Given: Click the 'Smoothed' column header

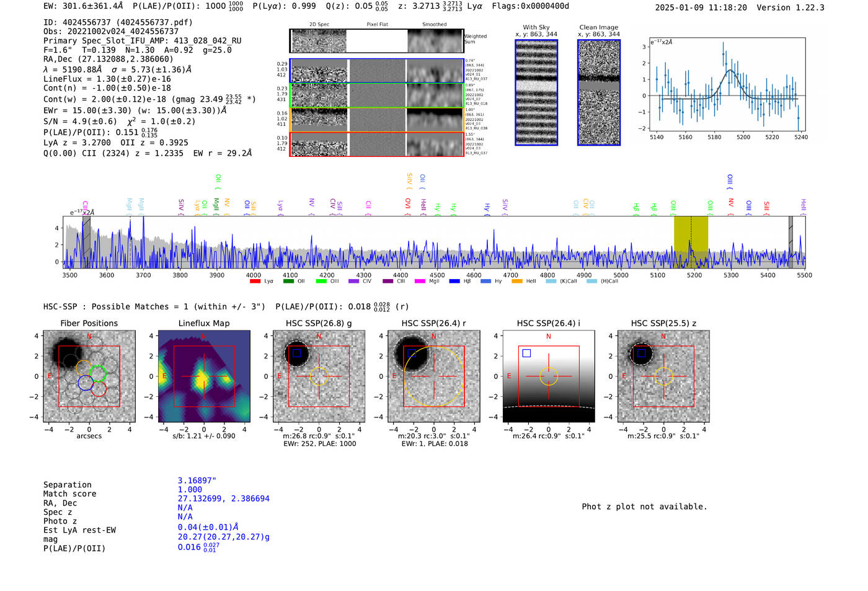Looking at the screenshot, I should (435, 25).
